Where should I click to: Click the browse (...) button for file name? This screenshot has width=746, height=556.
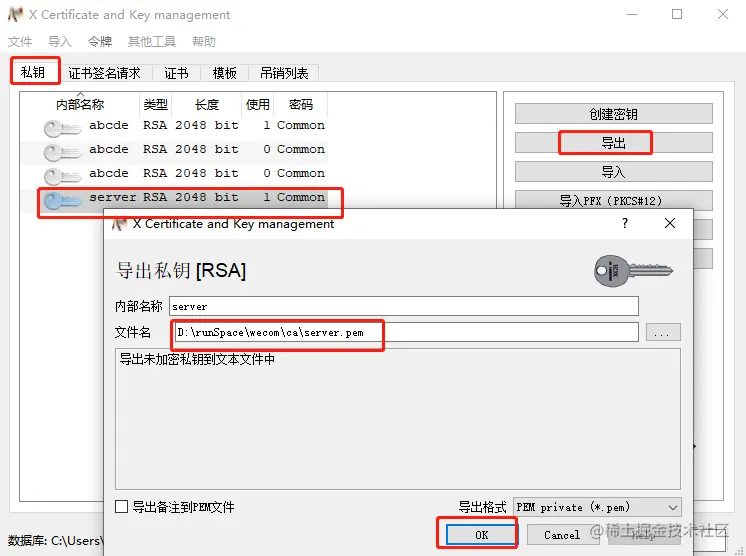663,332
